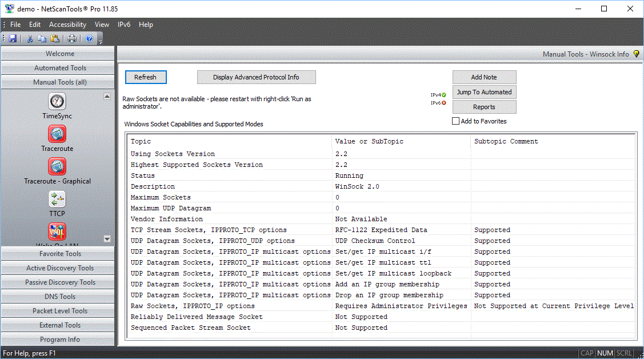644x359 pixels.
Task: Expand the Active Discovery Tools group
Action: 58,268
